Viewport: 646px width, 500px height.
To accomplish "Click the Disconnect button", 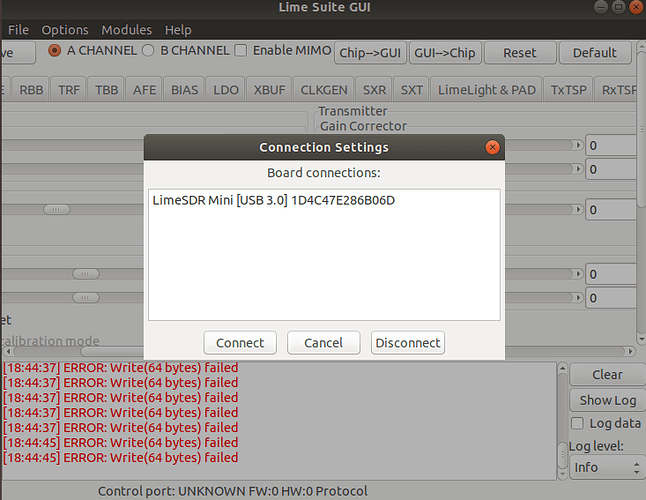I will point(408,343).
